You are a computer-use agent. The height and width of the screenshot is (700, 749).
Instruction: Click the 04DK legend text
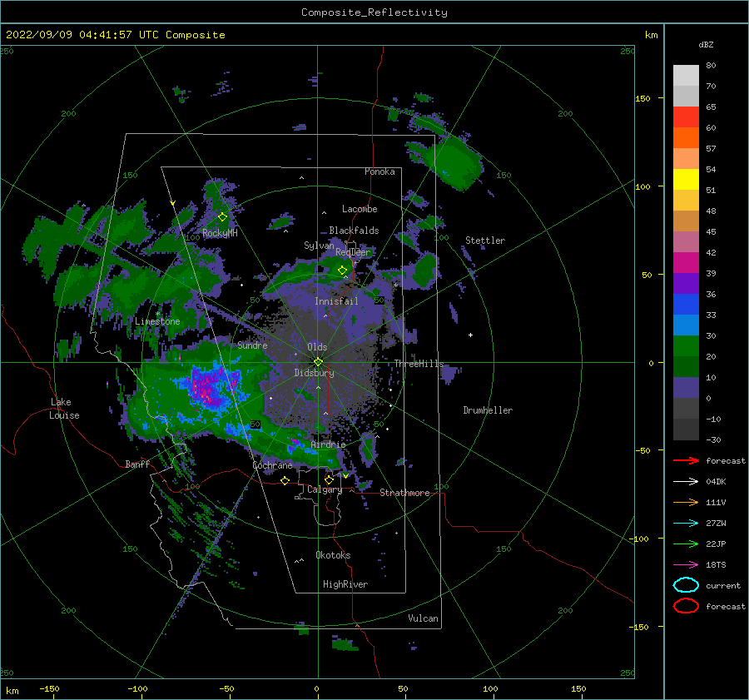(x=716, y=482)
